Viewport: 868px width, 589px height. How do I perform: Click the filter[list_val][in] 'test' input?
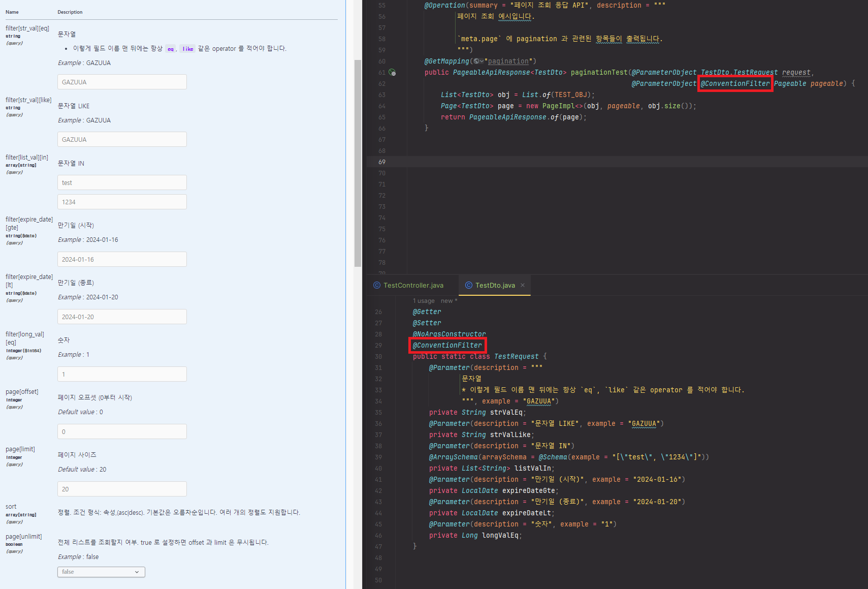[122, 182]
